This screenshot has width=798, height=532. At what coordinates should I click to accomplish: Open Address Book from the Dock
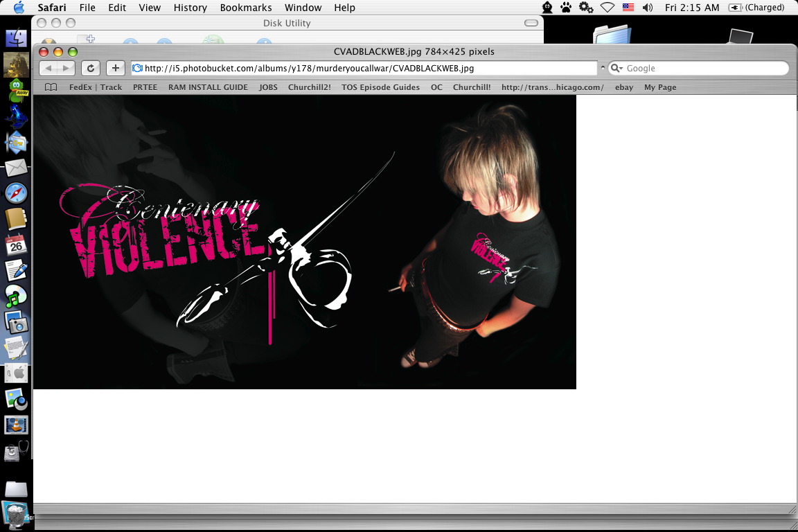click(17, 220)
